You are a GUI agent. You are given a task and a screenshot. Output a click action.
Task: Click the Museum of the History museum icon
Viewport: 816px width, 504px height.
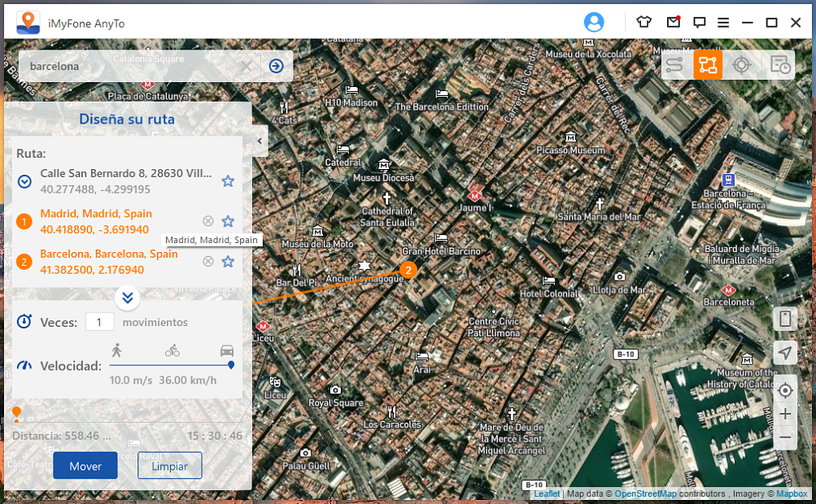tap(747, 359)
